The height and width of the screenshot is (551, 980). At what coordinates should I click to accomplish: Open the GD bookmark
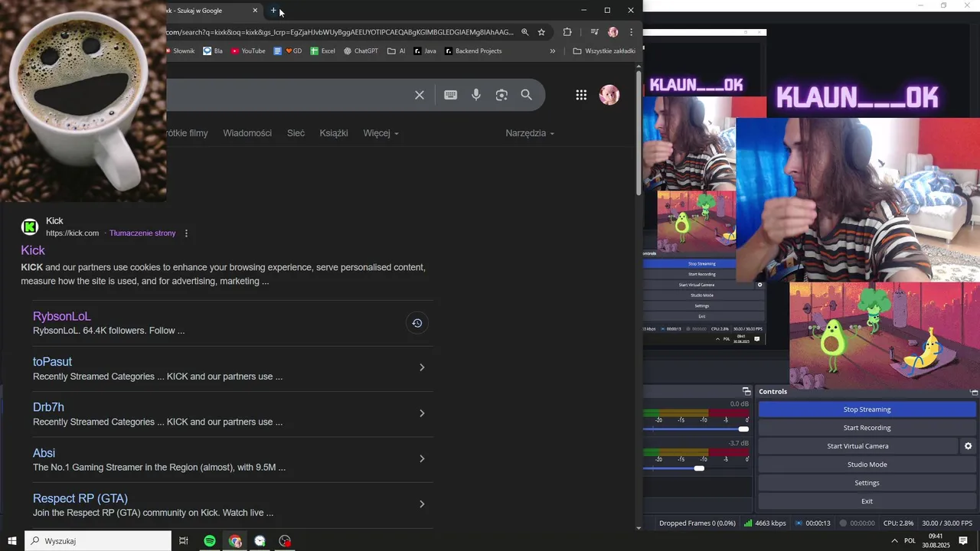288,51
